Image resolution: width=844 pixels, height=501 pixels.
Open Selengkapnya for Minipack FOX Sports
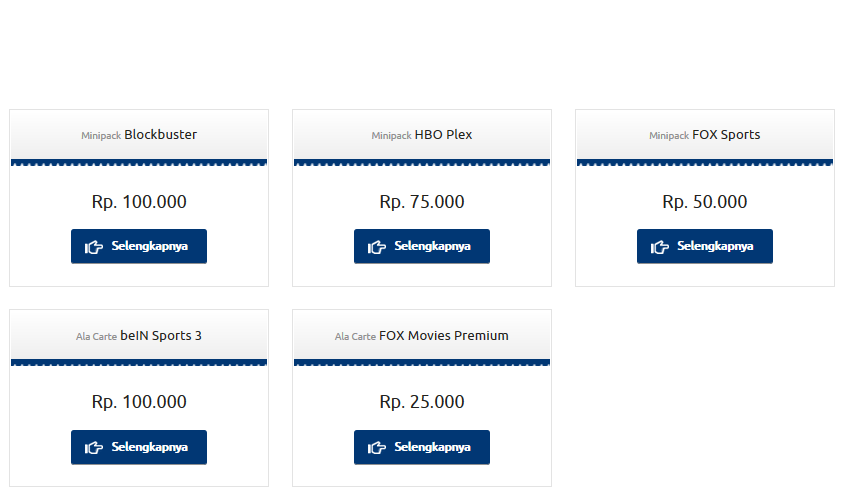[705, 246]
